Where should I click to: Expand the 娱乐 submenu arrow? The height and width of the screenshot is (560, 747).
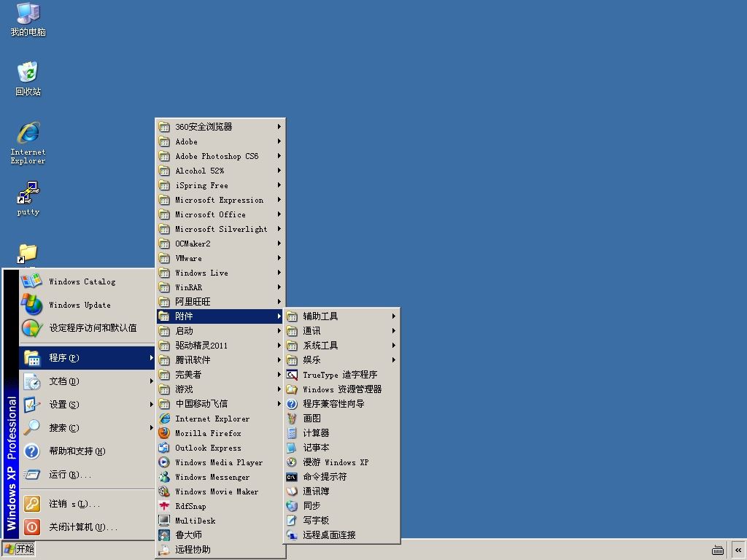[394, 360]
